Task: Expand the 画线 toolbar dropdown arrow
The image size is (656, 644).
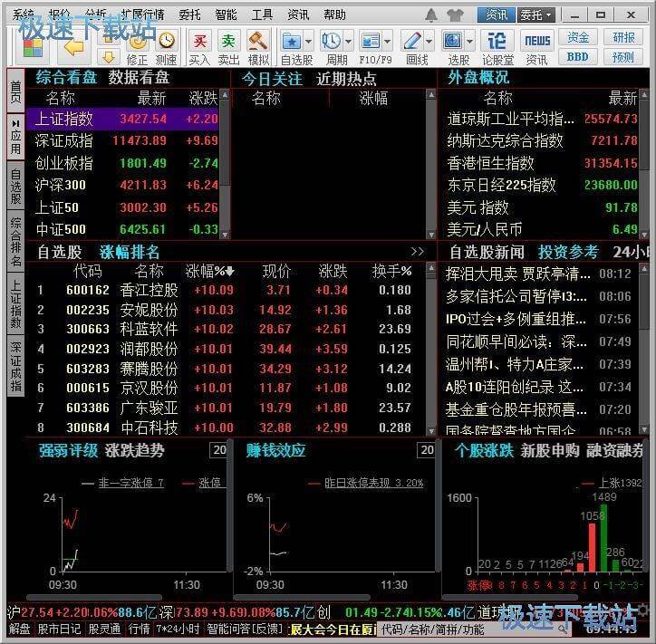Action: 429,42
